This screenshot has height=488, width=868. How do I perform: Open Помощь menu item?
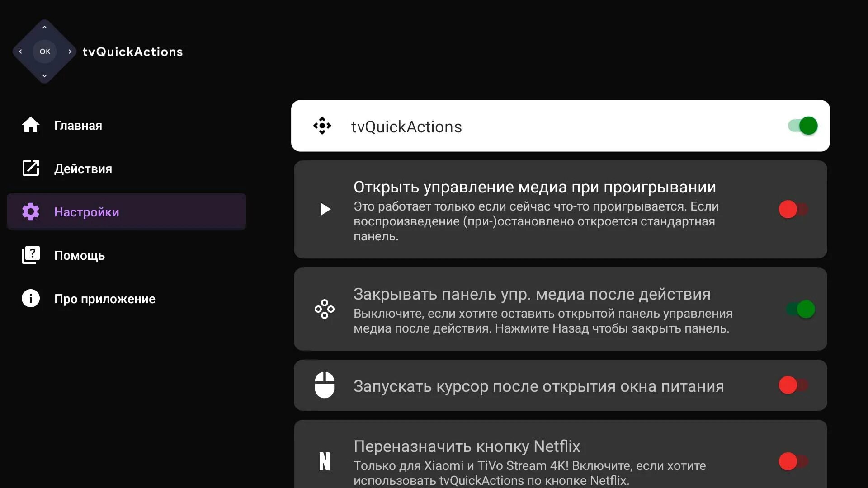127,255
